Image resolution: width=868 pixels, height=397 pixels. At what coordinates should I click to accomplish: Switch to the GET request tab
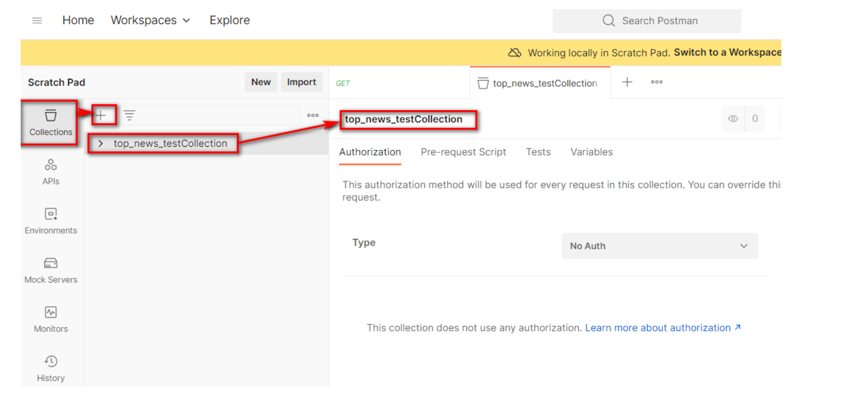(398, 83)
